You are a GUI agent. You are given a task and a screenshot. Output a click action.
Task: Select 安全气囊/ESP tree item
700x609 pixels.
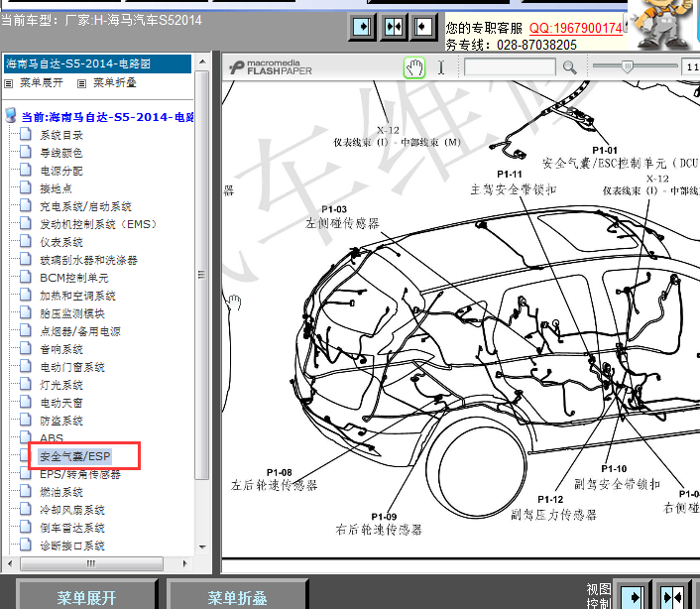(x=75, y=456)
